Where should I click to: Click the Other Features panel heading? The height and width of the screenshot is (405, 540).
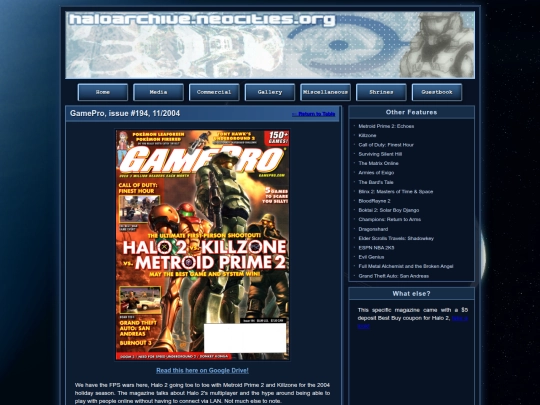(412, 112)
